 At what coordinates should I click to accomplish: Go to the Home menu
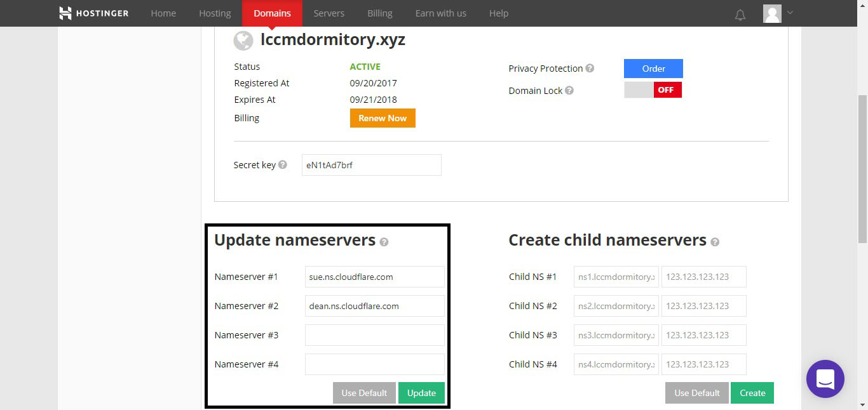163,13
